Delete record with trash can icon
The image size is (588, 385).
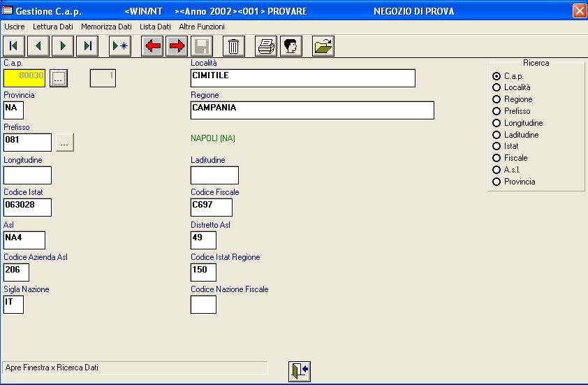click(234, 46)
